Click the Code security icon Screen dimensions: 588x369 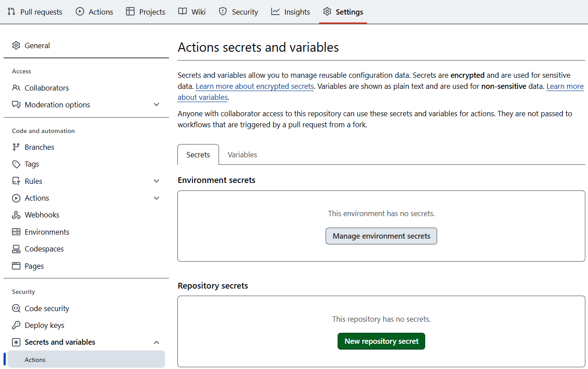[16, 308]
